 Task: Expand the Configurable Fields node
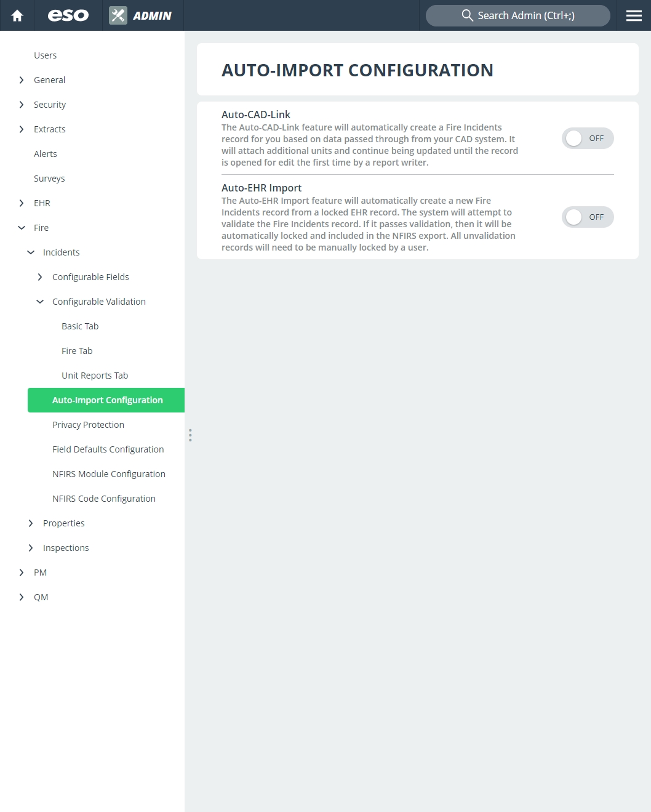point(40,277)
